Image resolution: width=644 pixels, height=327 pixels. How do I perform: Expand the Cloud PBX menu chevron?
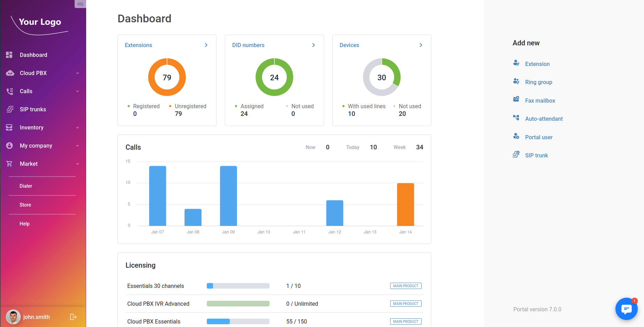click(x=77, y=73)
